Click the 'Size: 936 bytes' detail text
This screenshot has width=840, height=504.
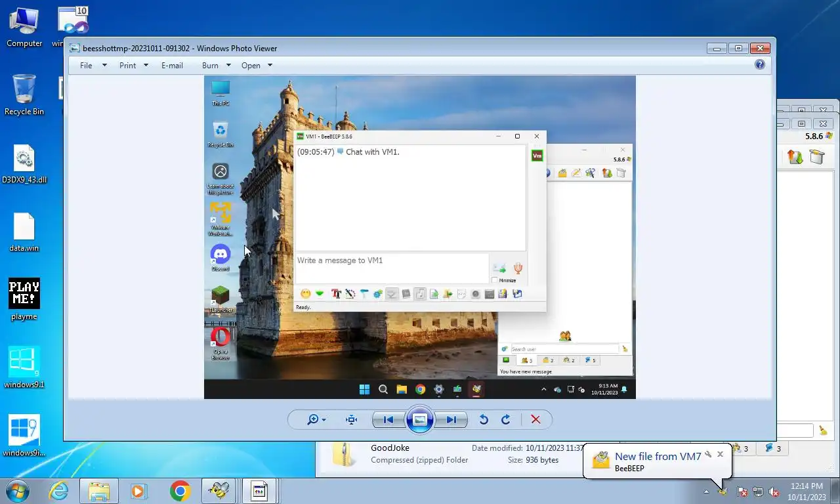tap(533, 460)
